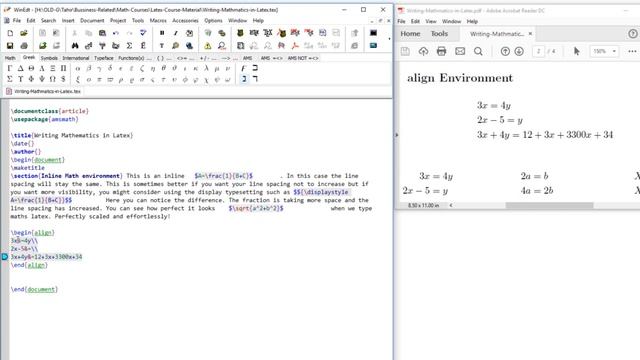Click the \begin{align} line in the editor
Image resolution: width=640 pixels, height=360 pixels.
33,233
